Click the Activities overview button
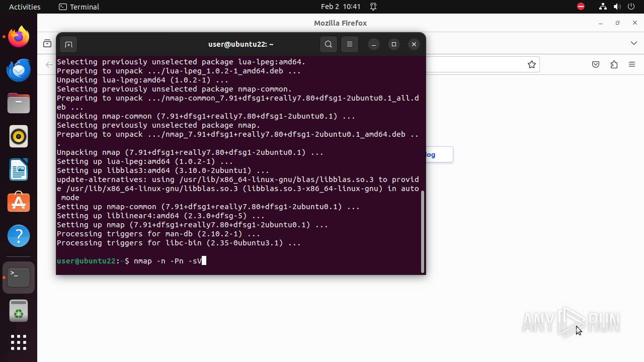The height and width of the screenshot is (362, 644). click(25, 7)
